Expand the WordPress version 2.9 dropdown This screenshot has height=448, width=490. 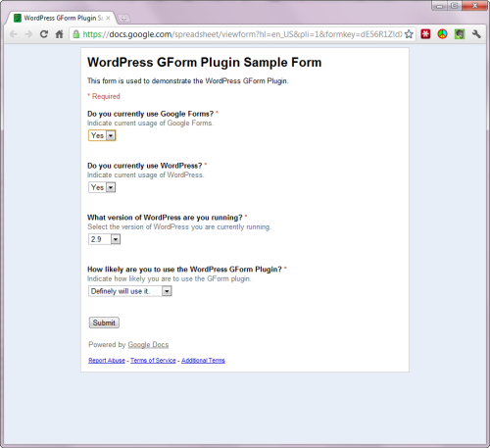pos(104,239)
